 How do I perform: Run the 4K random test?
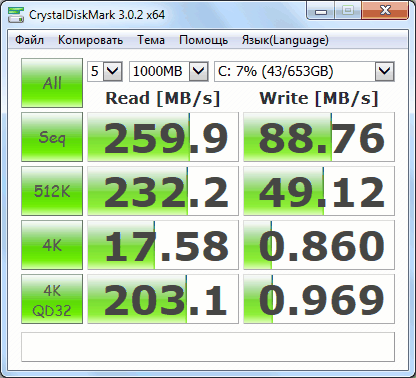click(x=52, y=245)
